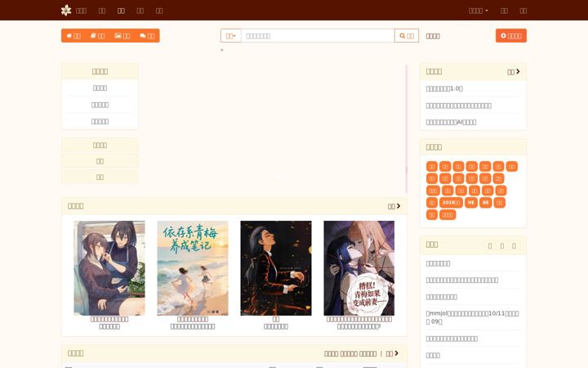Focus the search text input field
Viewport: 588px width, 368px height.
(318, 36)
